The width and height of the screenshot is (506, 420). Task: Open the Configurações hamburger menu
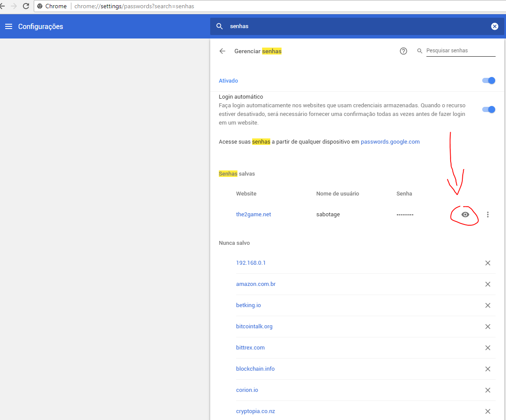pyautogui.click(x=9, y=26)
